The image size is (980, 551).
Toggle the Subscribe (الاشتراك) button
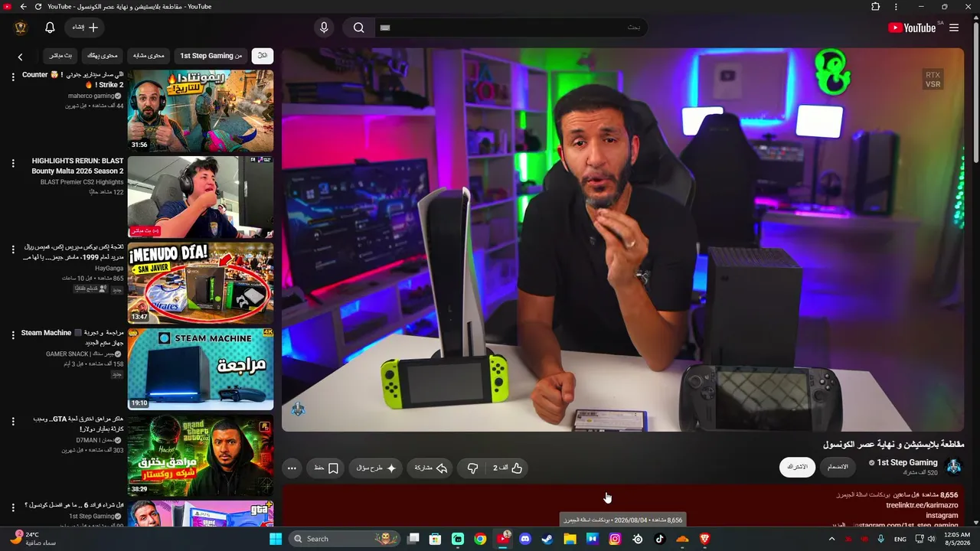coord(797,467)
